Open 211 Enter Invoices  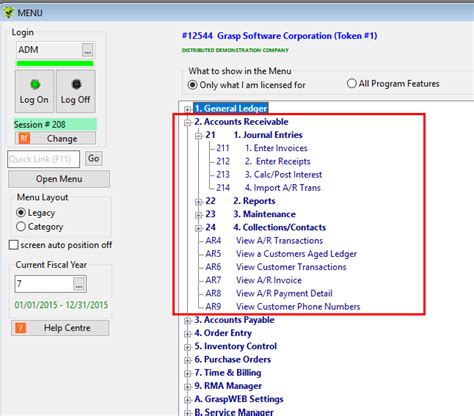(262, 148)
